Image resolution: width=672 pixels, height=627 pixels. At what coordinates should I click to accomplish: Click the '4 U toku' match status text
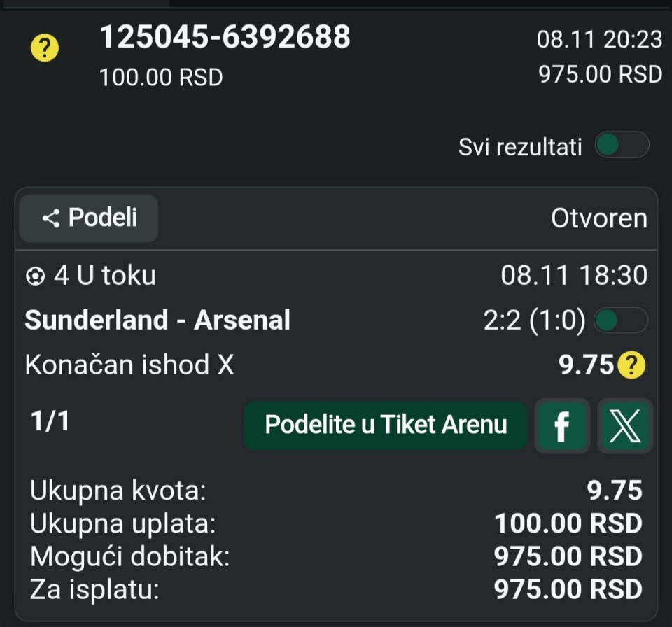click(x=104, y=276)
